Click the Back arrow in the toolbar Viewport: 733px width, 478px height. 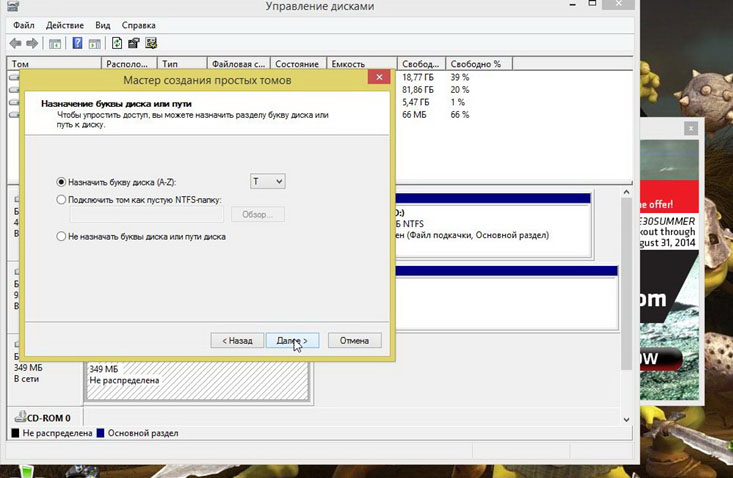15,43
